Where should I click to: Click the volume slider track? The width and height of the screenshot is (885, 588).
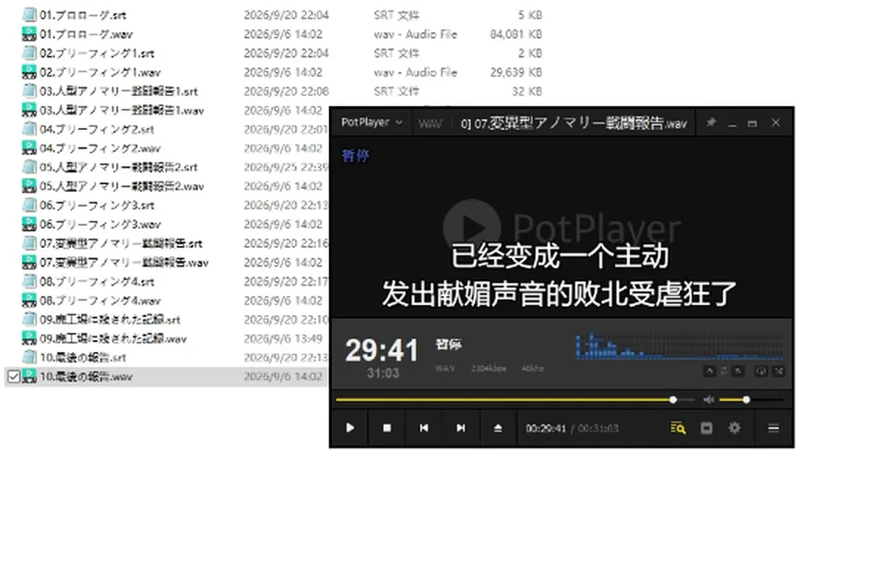[x=751, y=399]
